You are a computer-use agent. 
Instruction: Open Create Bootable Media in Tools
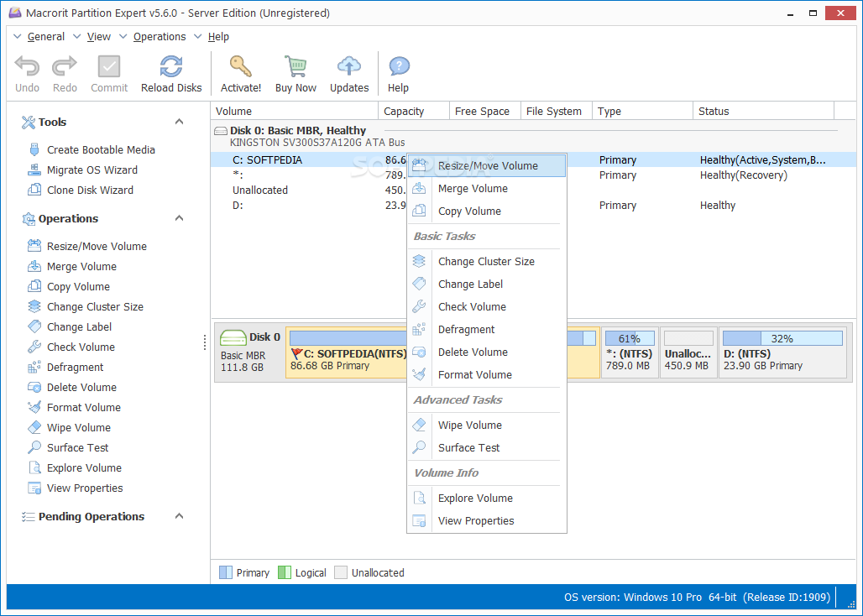(x=92, y=149)
